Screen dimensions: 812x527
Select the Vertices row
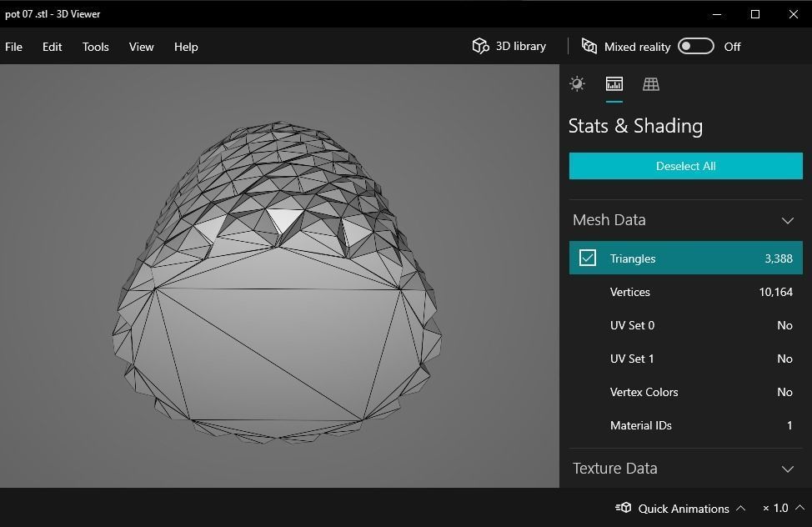[685, 292]
